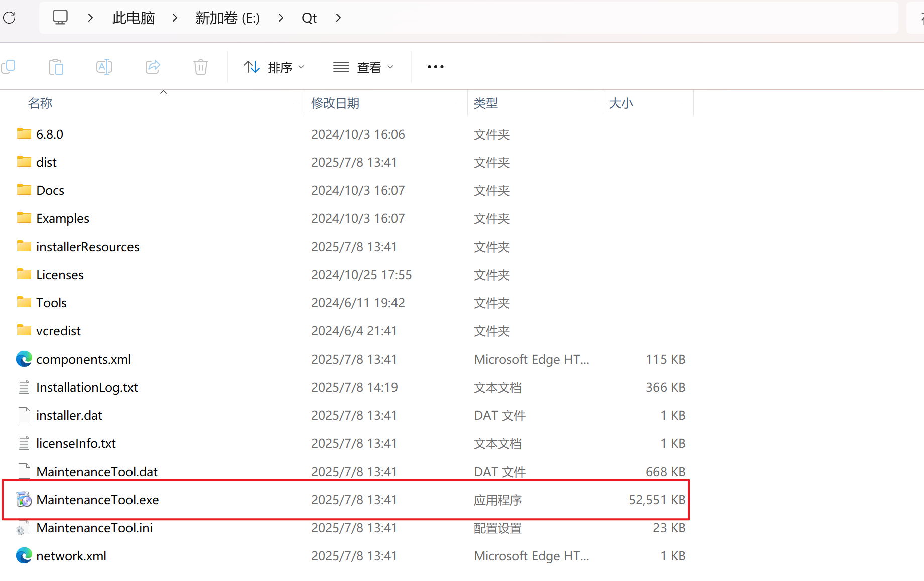Navigate to 新加卷 (E:) via the breadcrumb
Screen dimensions: 924x581
[x=227, y=18]
